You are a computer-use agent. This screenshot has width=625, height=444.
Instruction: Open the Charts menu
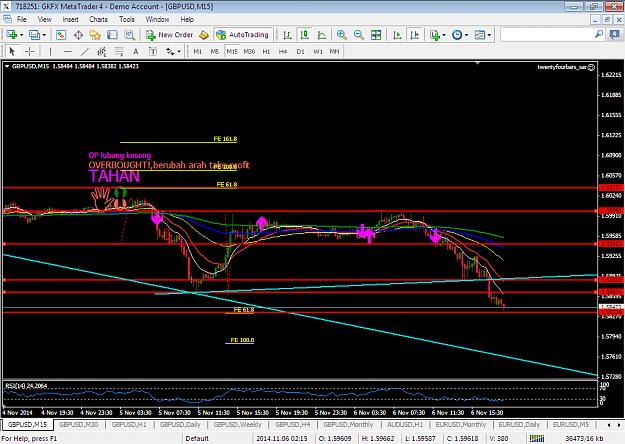pos(98,19)
